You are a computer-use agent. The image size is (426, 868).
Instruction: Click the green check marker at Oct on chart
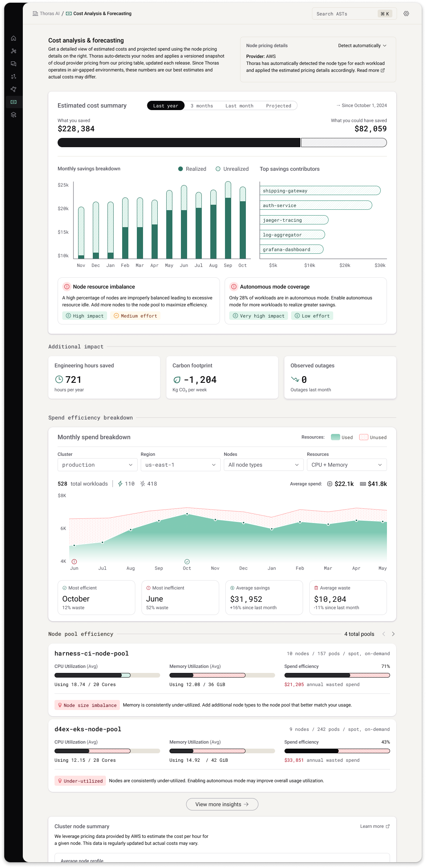pyautogui.click(x=187, y=561)
